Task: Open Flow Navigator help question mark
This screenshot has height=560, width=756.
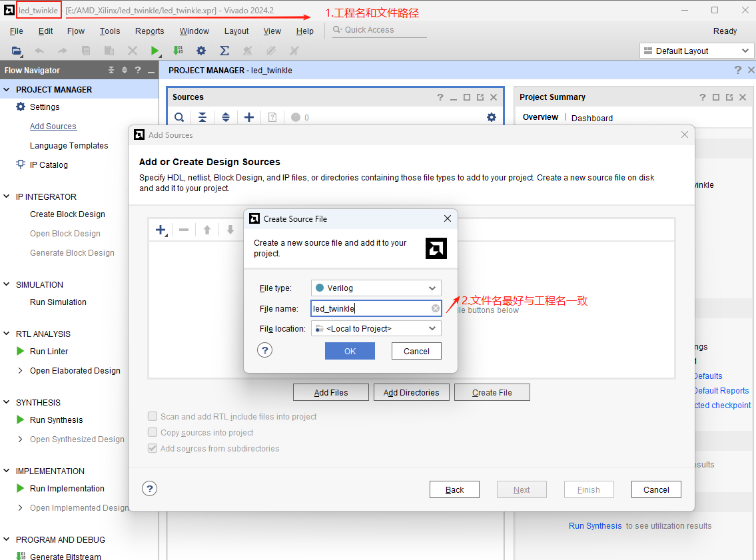Action: [x=138, y=71]
